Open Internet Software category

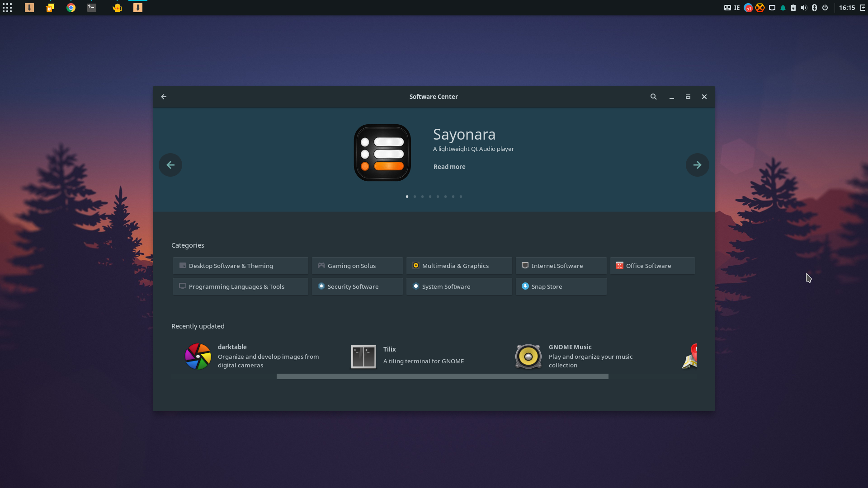pos(561,266)
